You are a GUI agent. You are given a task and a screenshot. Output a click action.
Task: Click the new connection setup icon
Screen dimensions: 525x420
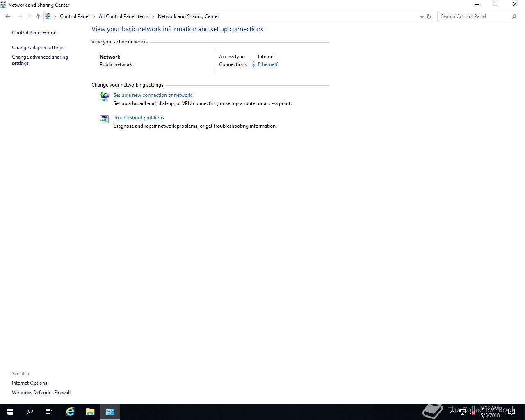(104, 96)
